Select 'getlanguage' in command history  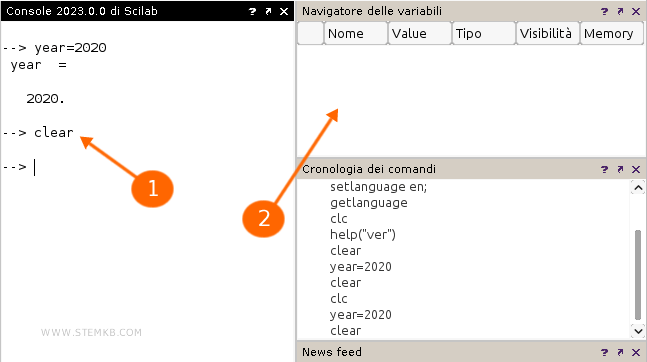[368, 203]
